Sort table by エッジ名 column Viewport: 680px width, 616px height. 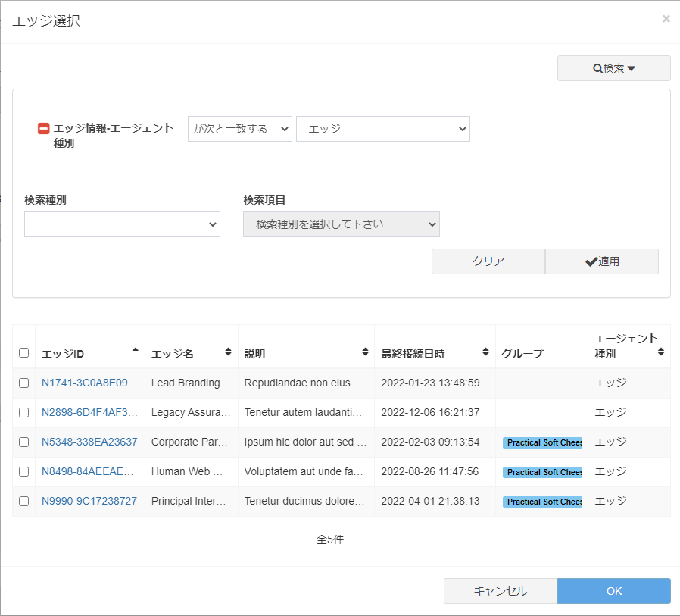(x=228, y=352)
